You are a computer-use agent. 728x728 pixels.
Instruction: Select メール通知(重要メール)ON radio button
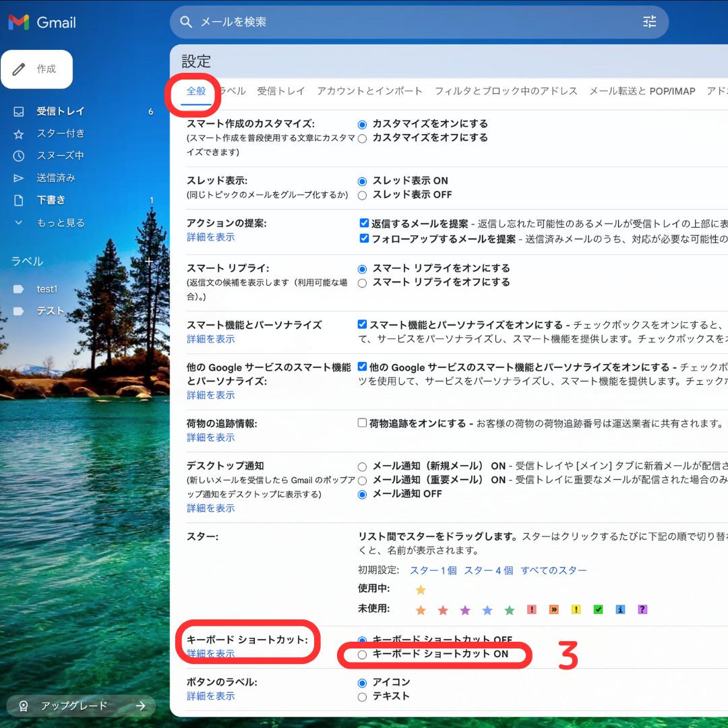coord(362,481)
